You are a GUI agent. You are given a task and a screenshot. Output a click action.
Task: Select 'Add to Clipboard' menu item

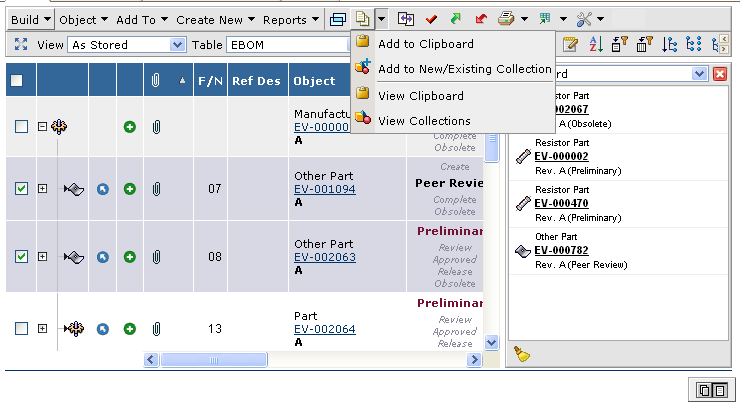(x=425, y=44)
